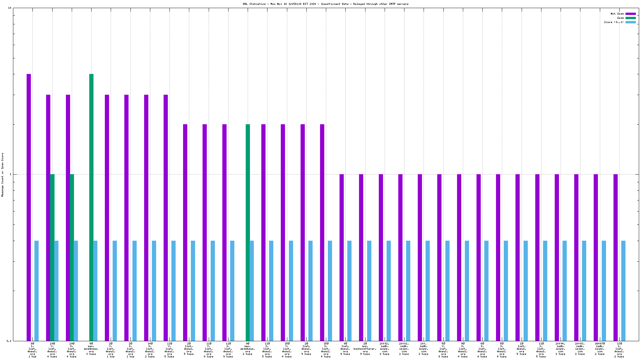Click the 13@ 1.list.dnswl.org 2 hops label
Image resolution: width=644 pixels, height=362 pixels.
click(619, 350)
